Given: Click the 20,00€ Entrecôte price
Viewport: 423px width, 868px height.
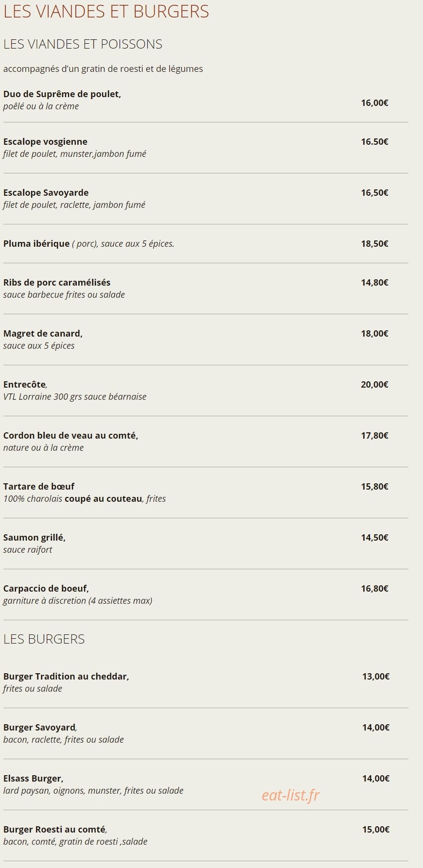Looking at the screenshot, I should tap(374, 385).
